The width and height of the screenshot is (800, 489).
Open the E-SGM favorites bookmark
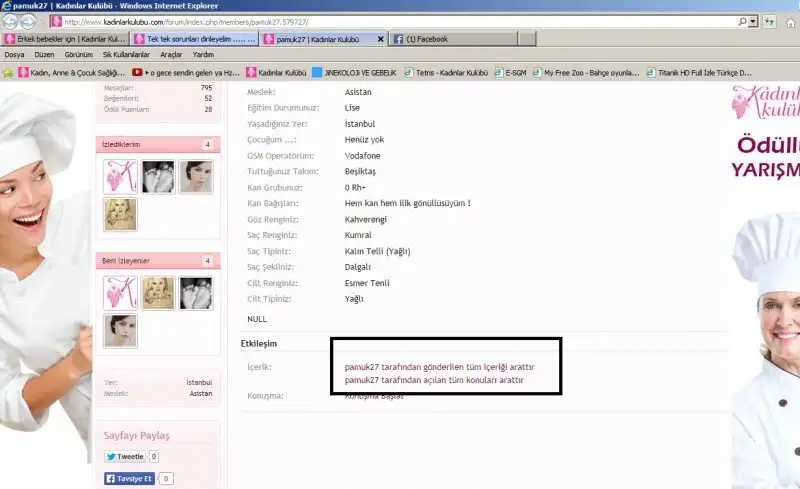coord(509,72)
